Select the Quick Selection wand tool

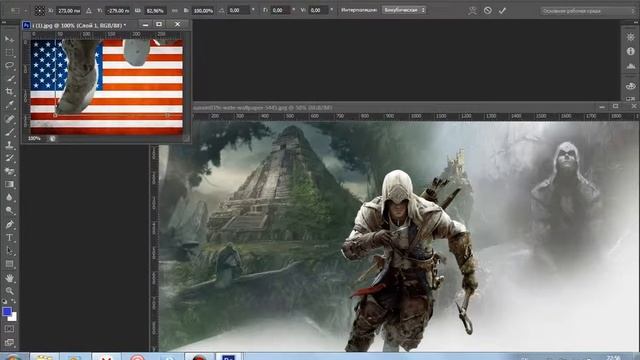9,79
